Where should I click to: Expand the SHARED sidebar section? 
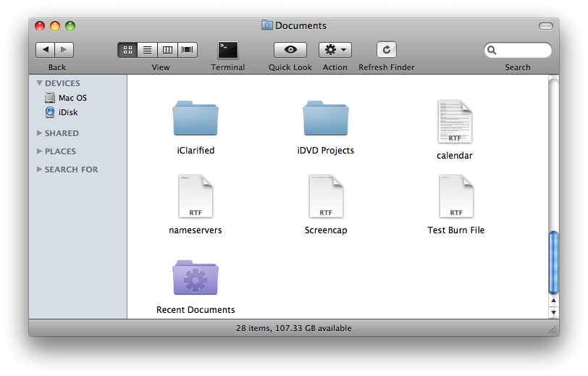(40, 133)
